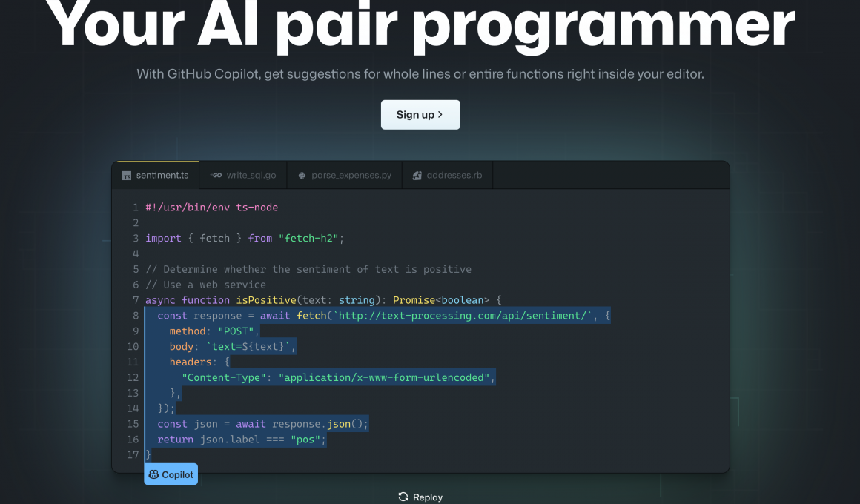The width and height of the screenshot is (860, 504).
Task: Click the Ruby gem icon on addresses.rb tab
Action: (x=417, y=175)
